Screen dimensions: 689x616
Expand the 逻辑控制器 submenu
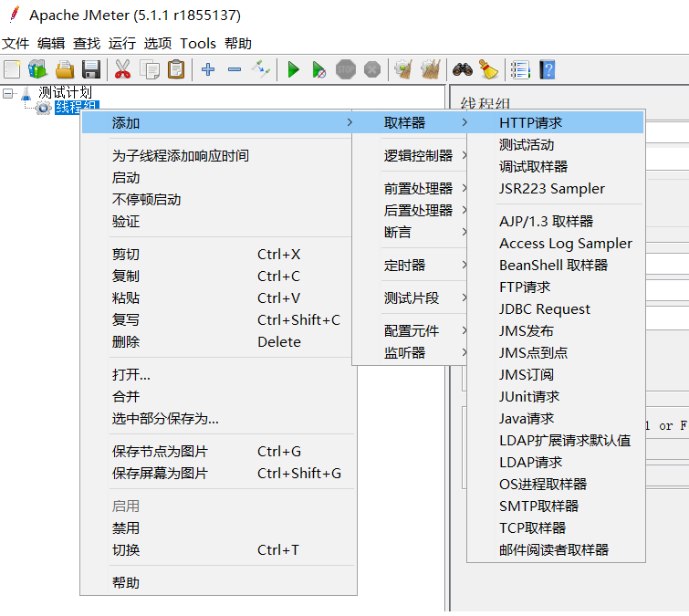click(410, 155)
